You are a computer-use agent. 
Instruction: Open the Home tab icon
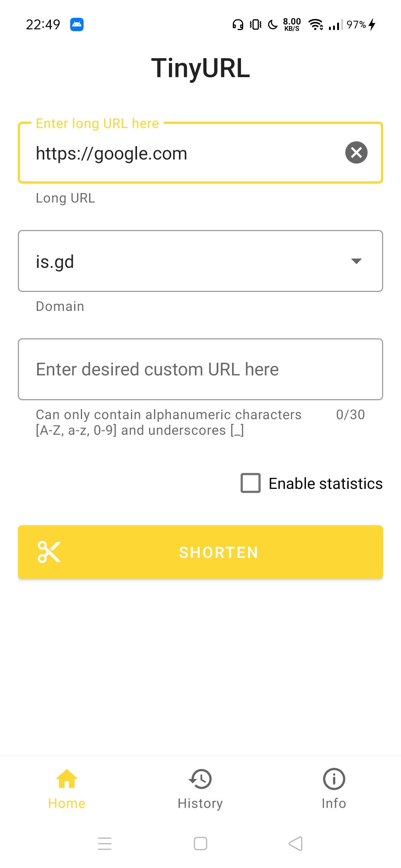[x=67, y=778]
